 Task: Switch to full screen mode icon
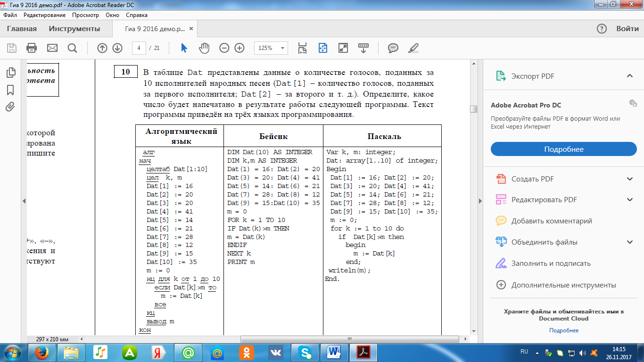343,48
